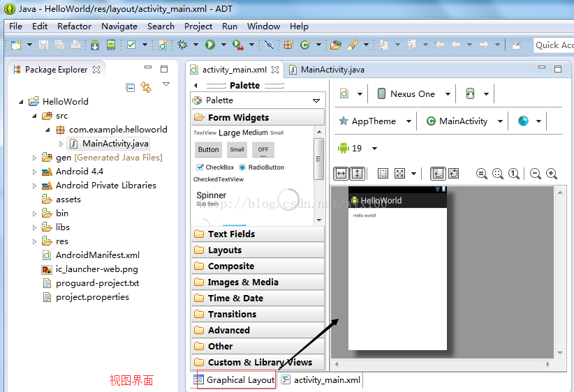Viewport: 574px width, 392px height.
Task: Click the New Java Package icon
Action: click(288, 45)
